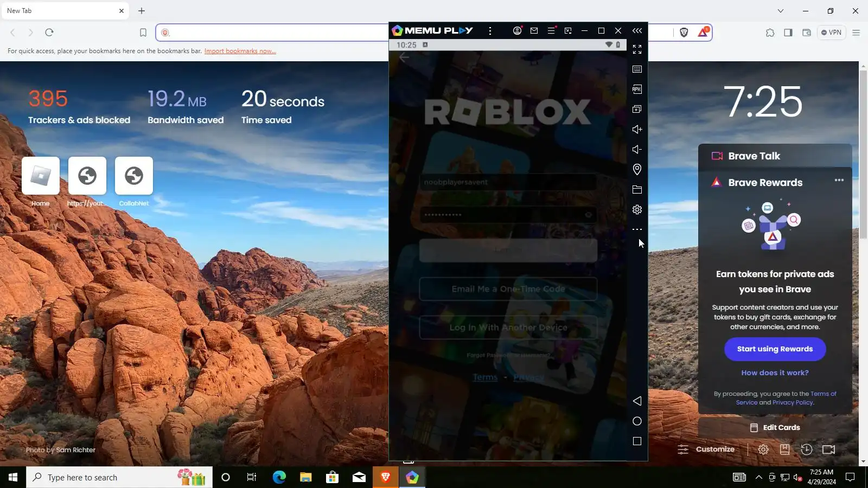This screenshot has width=868, height=488.
Task: Click Email Me a One-Time Code
Action: pos(508,289)
